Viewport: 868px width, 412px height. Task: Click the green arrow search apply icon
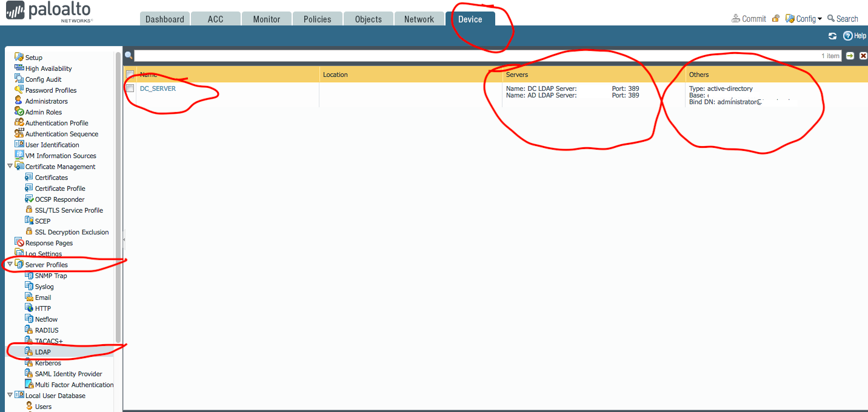[x=850, y=56]
